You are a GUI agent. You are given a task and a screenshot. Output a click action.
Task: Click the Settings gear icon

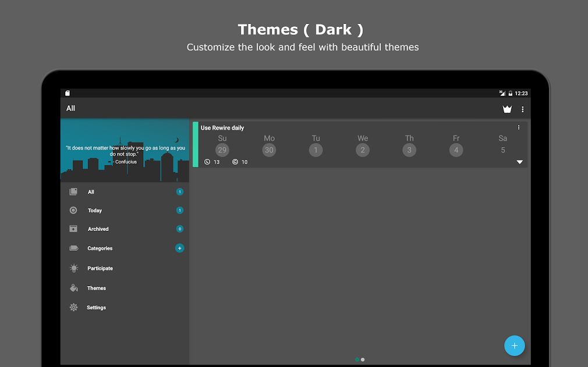[x=73, y=307]
